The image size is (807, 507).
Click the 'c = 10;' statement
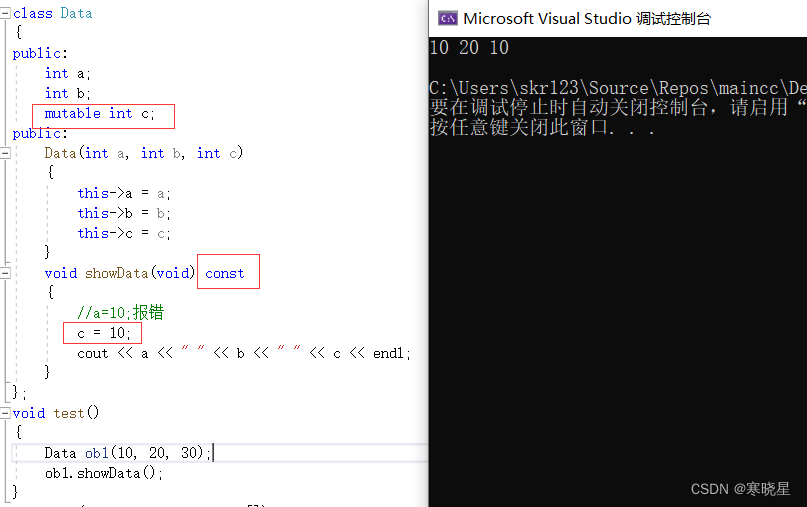point(103,333)
